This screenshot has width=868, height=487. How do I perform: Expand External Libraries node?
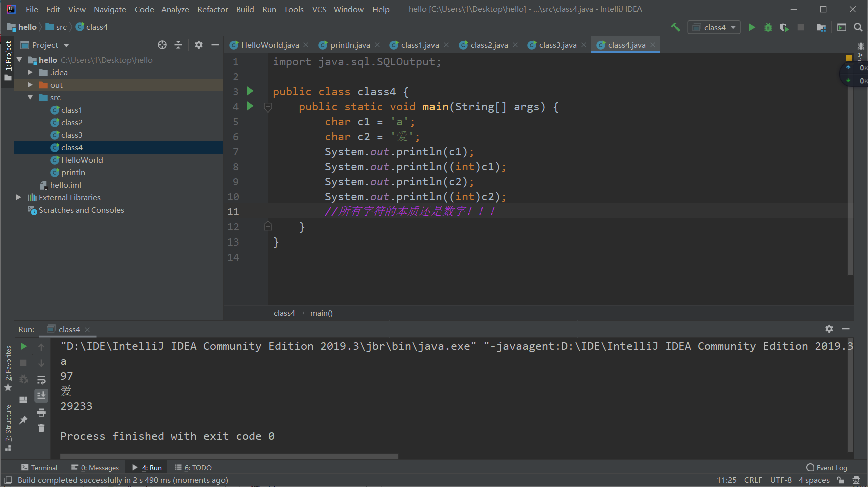(x=19, y=197)
